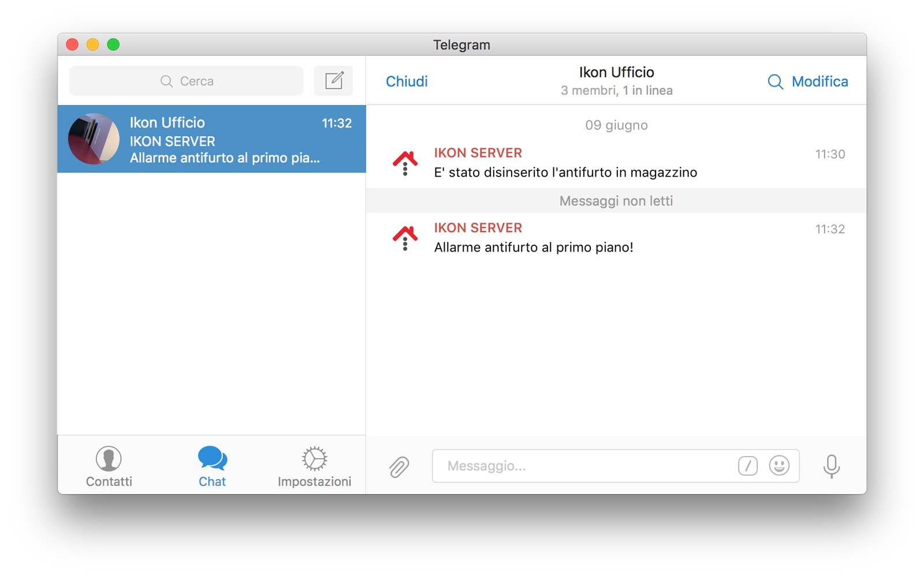Open the bot commands slash icon

point(748,466)
